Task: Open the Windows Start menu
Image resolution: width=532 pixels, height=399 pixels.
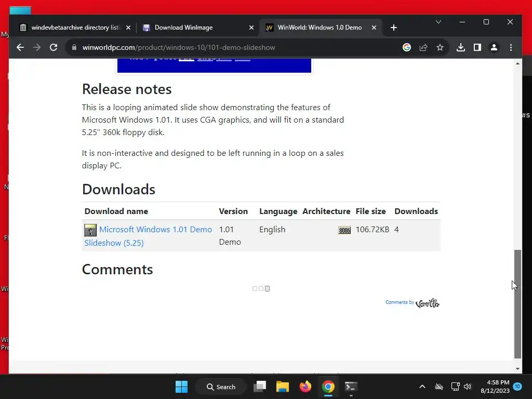Action: 181,387
